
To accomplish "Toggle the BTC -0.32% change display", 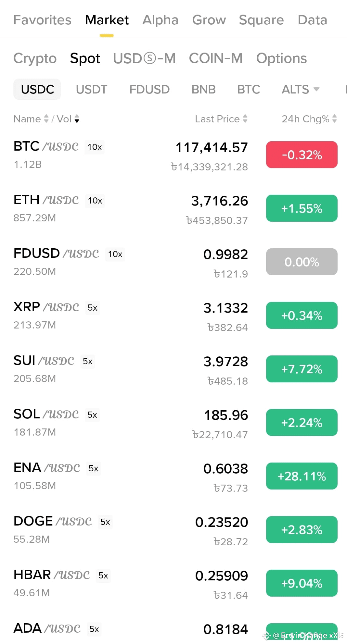I will coord(302,155).
